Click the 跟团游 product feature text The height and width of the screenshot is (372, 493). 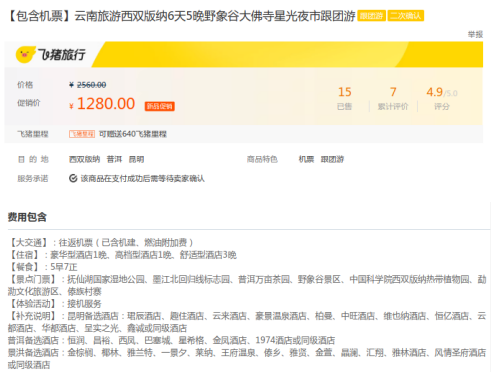(332, 159)
